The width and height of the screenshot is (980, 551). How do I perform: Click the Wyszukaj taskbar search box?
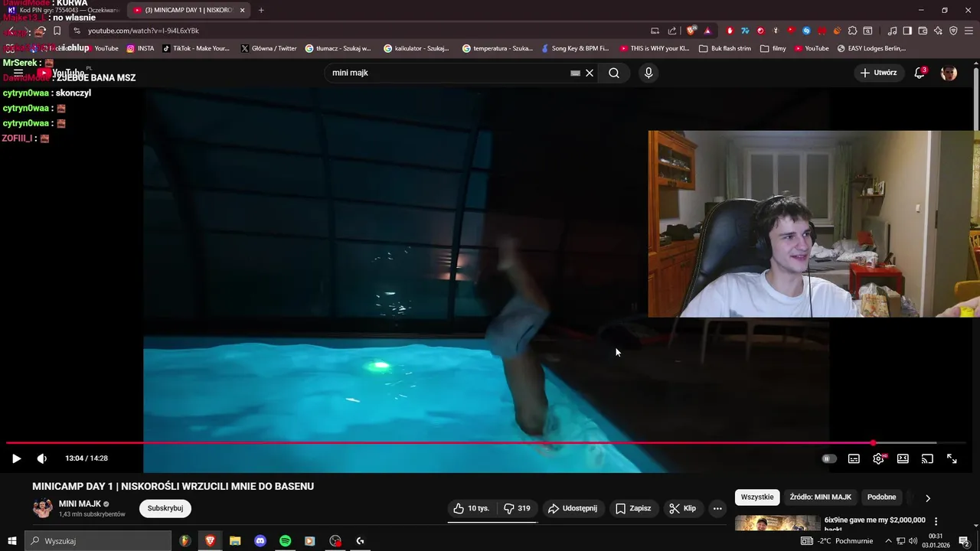click(98, 541)
